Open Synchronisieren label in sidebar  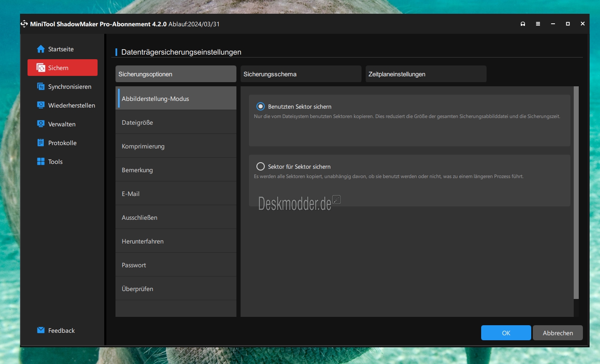click(x=70, y=87)
